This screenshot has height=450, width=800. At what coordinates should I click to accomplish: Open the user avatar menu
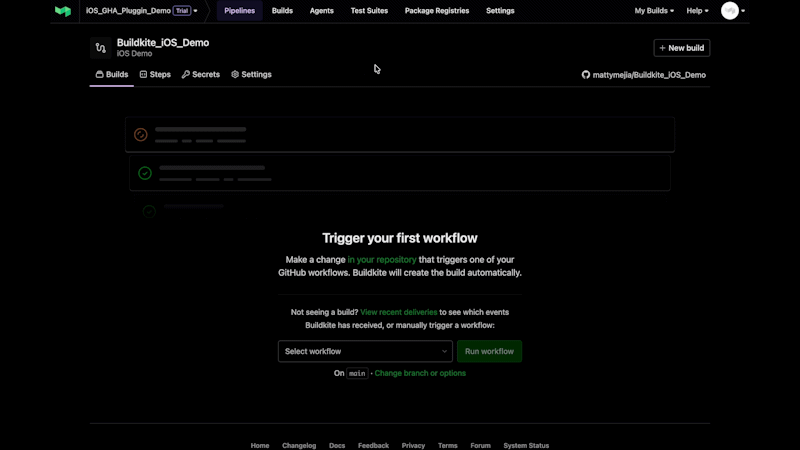tap(733, 11)
